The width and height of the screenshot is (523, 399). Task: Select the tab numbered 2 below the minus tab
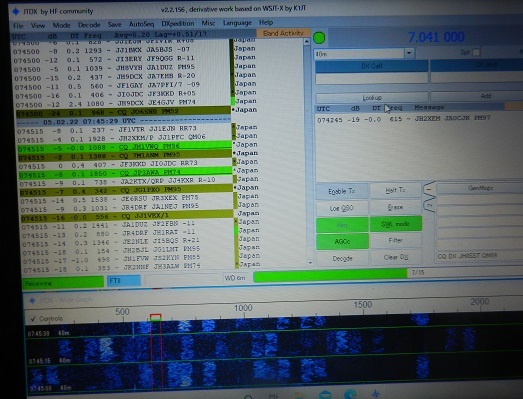coord(429,206)
